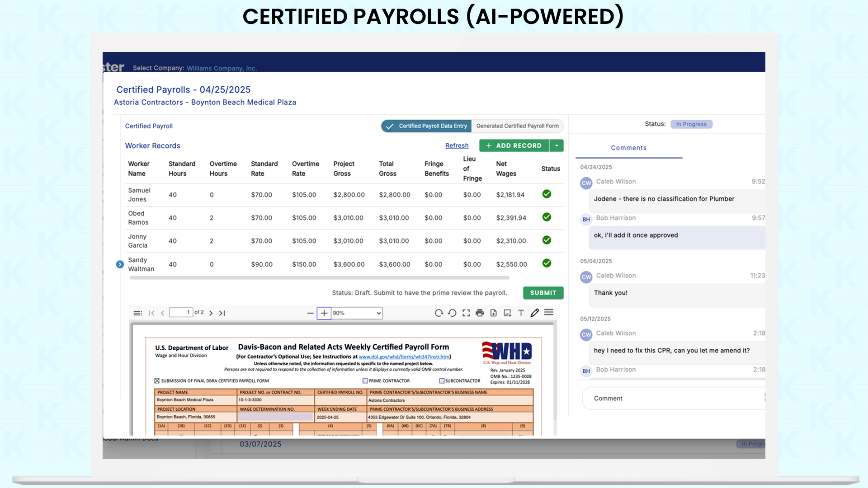Click the Refresh link
868x488 pixels.
[457, 145]
